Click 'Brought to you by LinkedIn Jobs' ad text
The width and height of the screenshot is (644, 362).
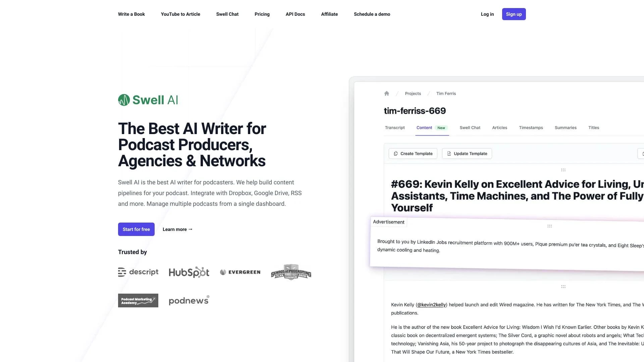[x=510, y=246]
